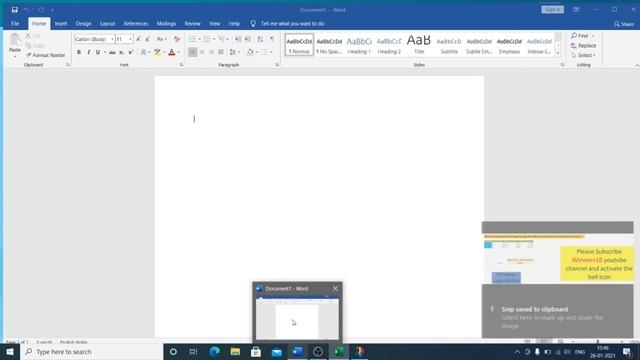The image size is (640, 360).
Task: Open the font size dropdown arrow
Action: 130,39
